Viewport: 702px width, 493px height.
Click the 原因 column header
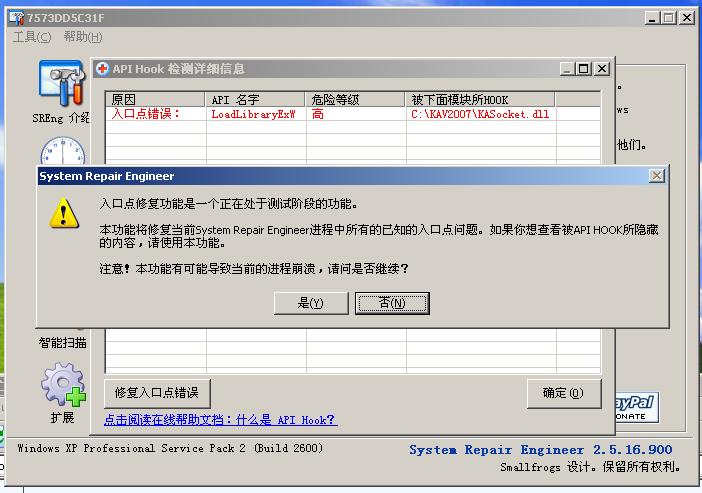155,99
